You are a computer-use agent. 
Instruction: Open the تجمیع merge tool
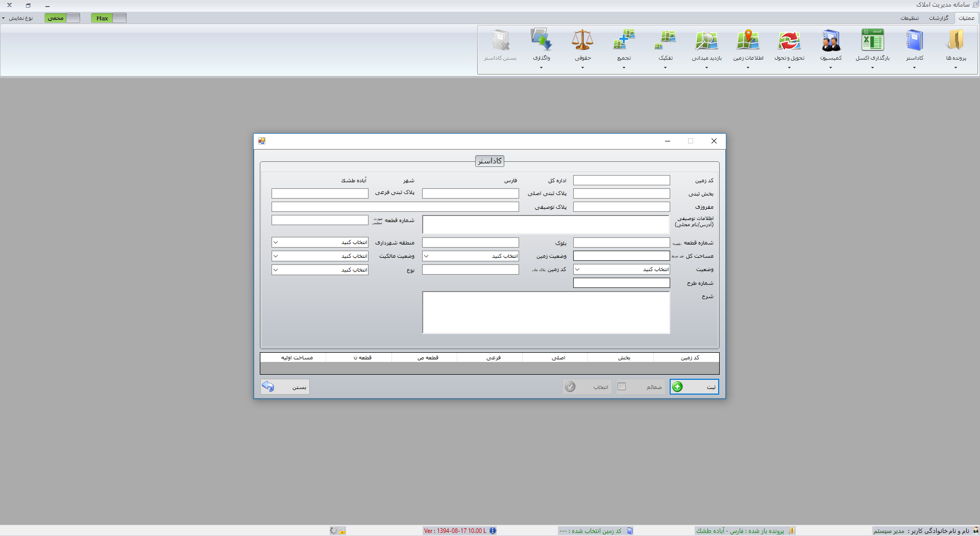pyautogui.click(x=624, y=48)
